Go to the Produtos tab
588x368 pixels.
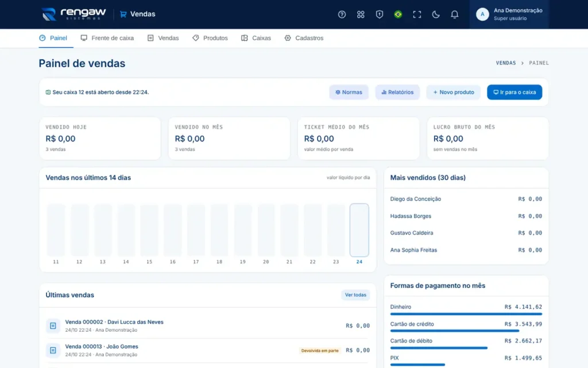point(210,38)
